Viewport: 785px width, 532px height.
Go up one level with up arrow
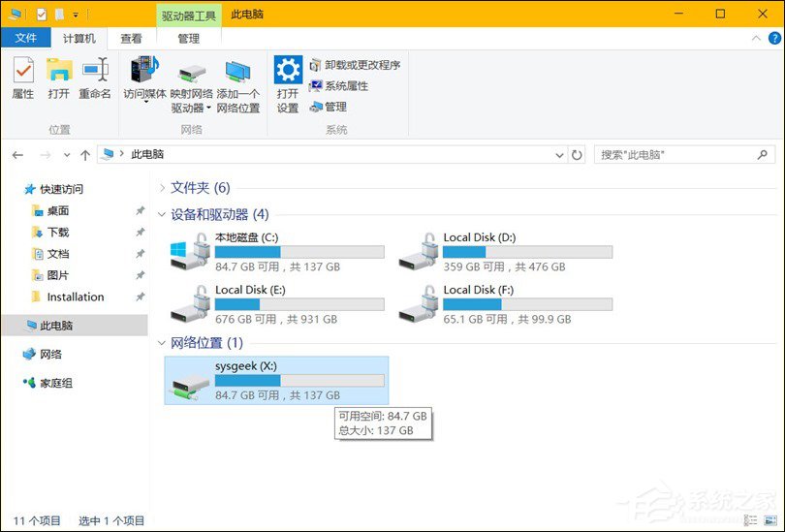(85, 155)
